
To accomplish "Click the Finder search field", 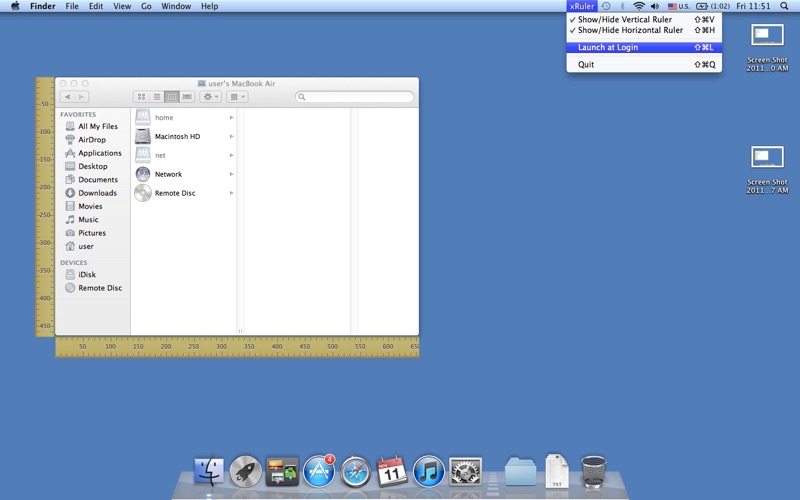I will click(355, 97).
